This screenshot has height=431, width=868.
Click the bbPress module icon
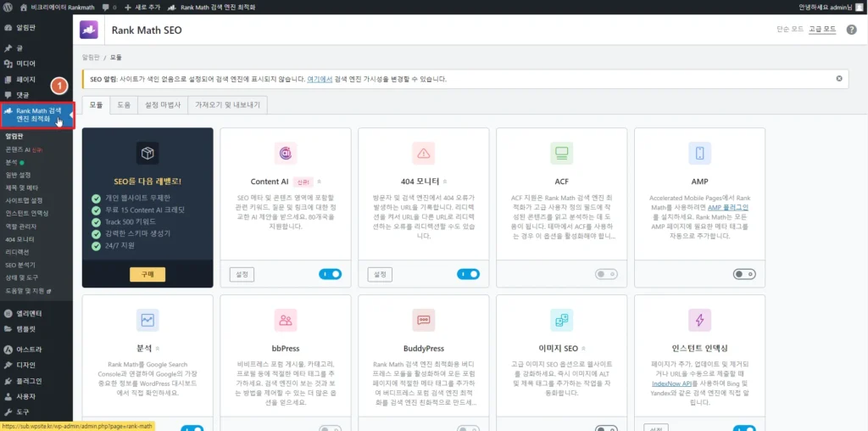pyautogui.click(x=286, y=320)
